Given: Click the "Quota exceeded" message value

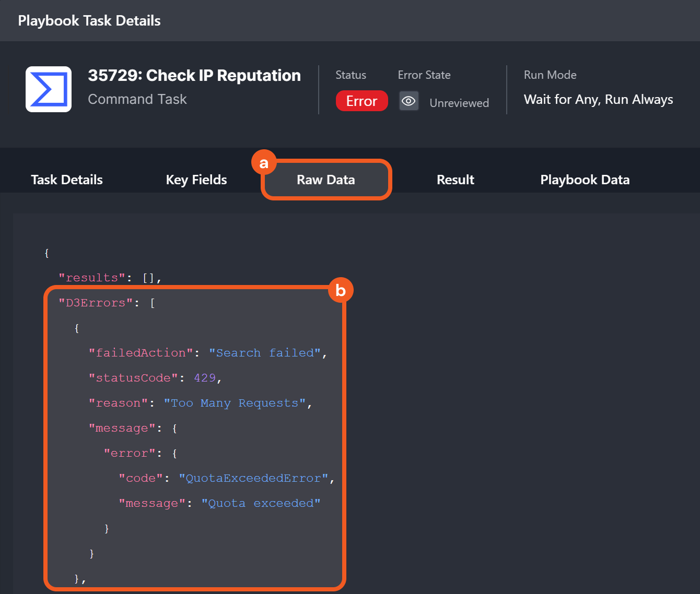Looking at the screenshot, I should (261, 503).
